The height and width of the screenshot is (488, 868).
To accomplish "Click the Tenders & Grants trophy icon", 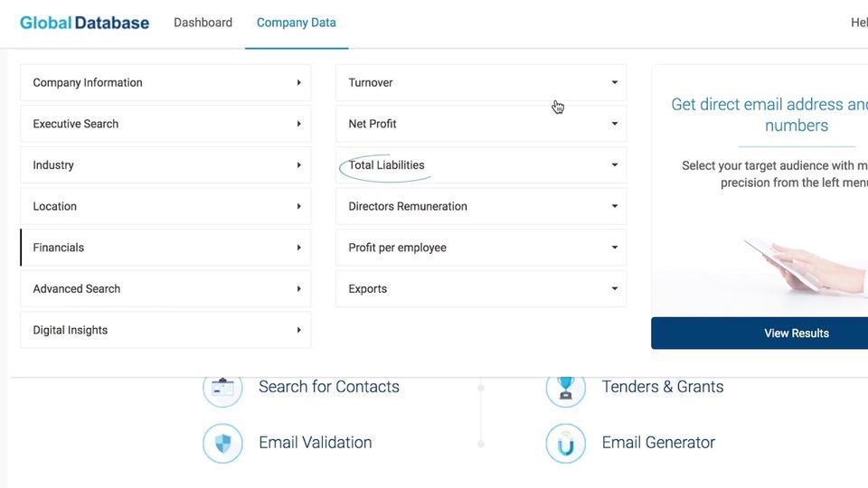I will tap(566, 388).
